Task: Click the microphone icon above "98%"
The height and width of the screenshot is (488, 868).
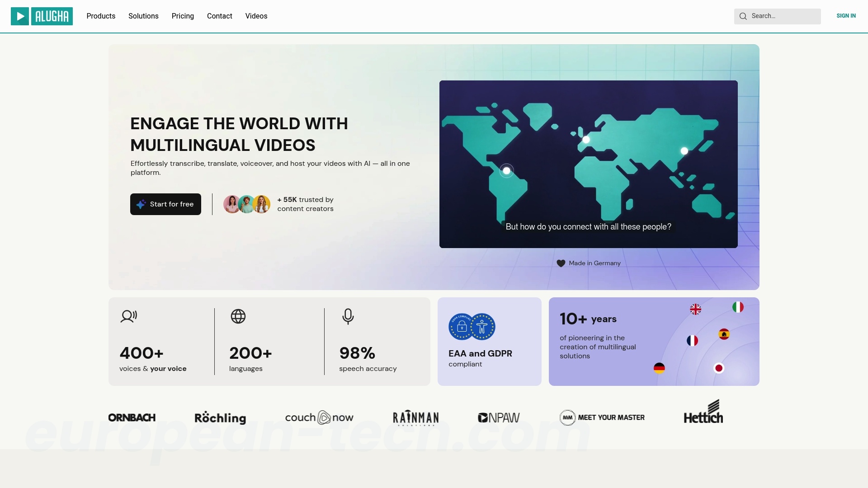Action: 348,316
